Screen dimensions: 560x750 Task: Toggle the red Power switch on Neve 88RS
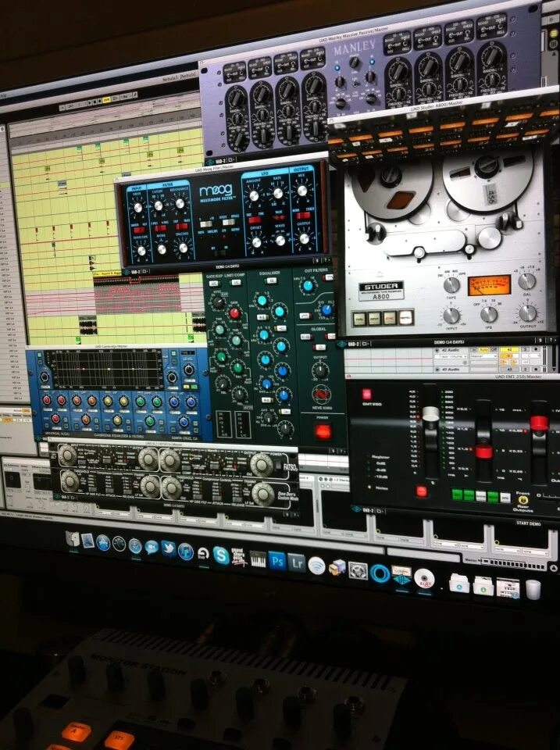(323, 431)
